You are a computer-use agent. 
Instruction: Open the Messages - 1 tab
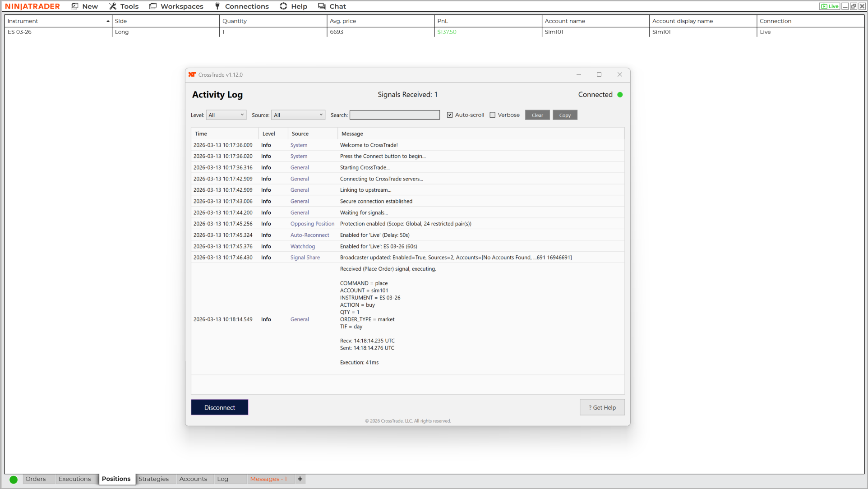click(x=268, y=479)
